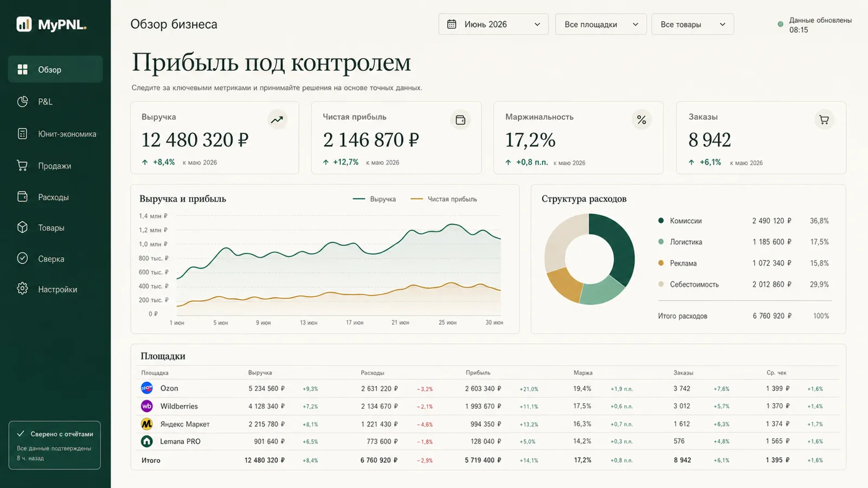Screen dimensions: 868x488
Task: Open the Расходы section
Action: pos(53,197)
